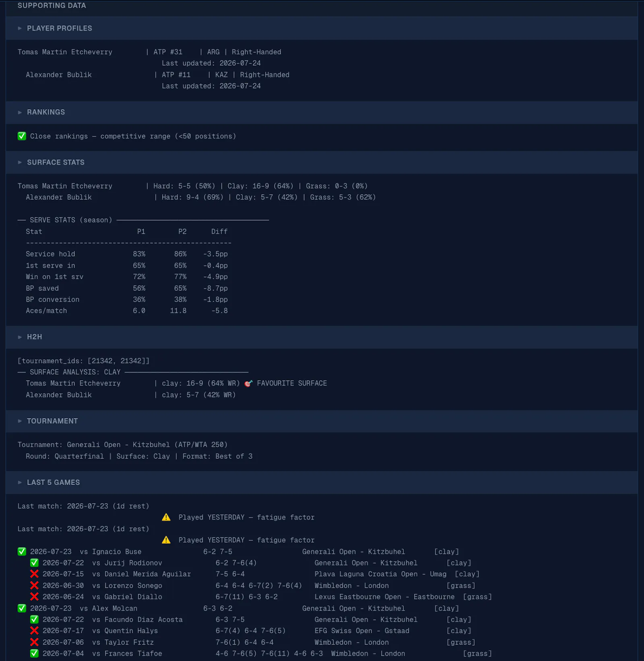644x661 pixels.
Task: Click the EFG Swiss Open - Gstaad text
Action: [362, 631]
